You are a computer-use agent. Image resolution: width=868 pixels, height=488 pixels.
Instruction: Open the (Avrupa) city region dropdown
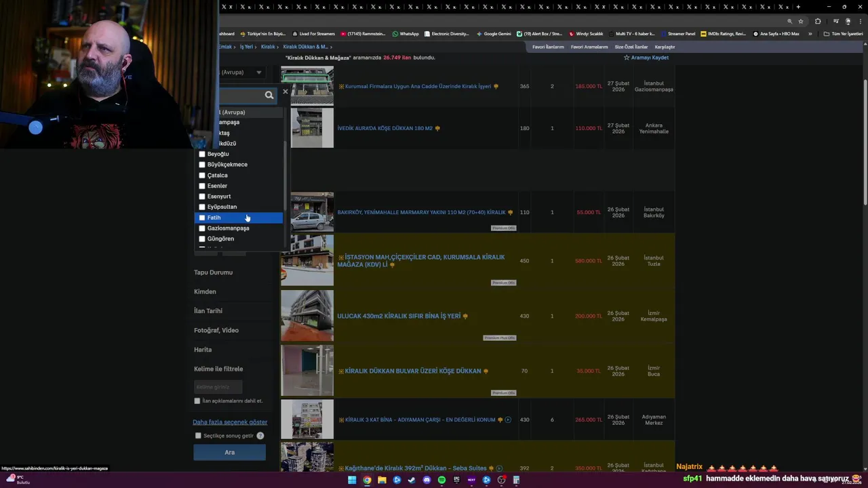pos(241,73)
